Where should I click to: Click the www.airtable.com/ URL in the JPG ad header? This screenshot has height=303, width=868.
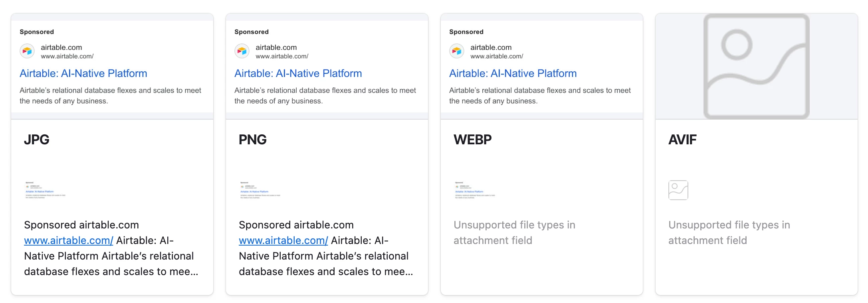[67, 56]
